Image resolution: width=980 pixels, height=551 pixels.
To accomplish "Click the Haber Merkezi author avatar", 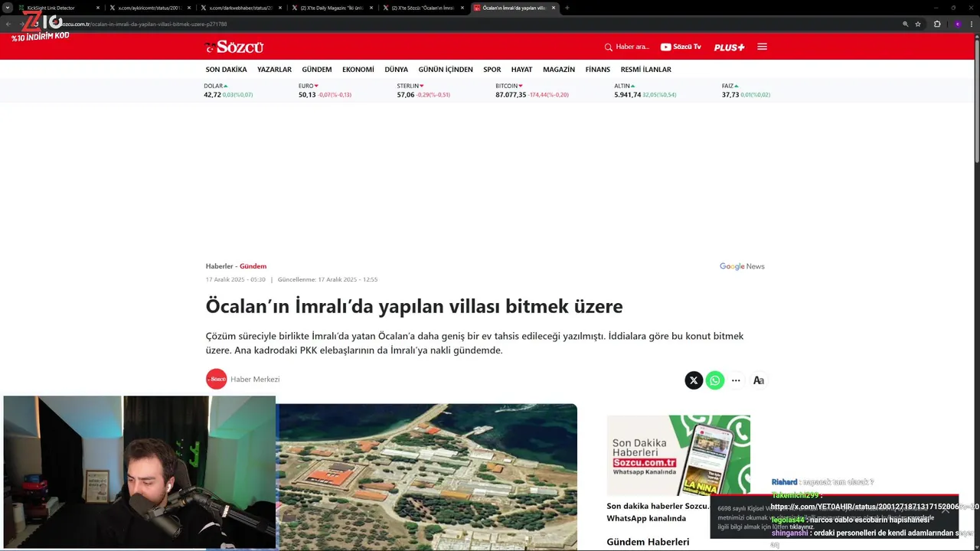I will (x=217, y=379).
